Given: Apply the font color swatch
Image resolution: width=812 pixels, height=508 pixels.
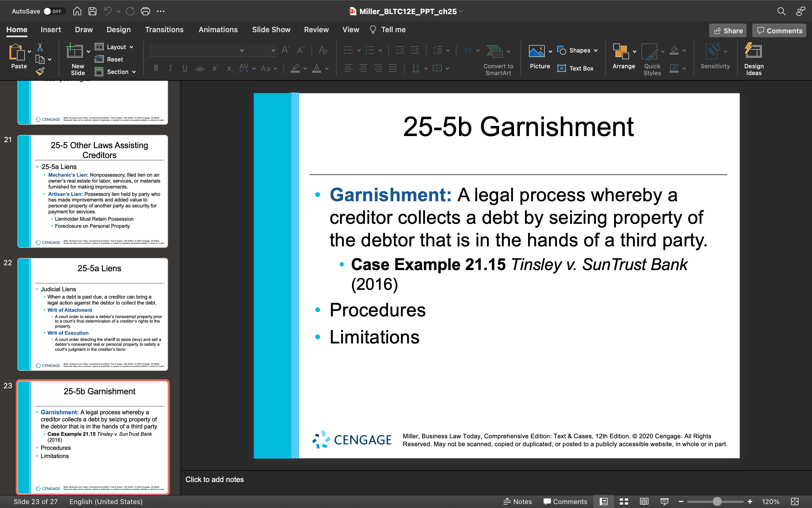Looking at the screenshot, I should [316, 68].
